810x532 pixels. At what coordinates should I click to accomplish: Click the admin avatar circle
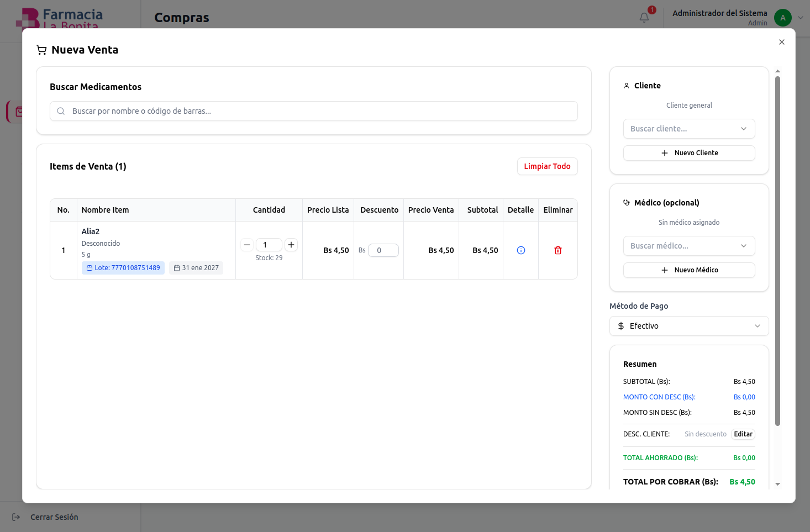point(782,18)
